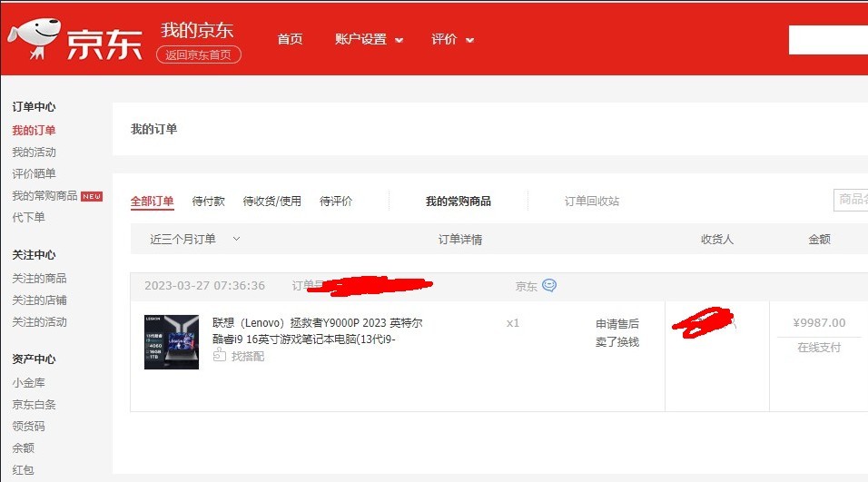Open 我的常购商品 sidebar link
868x482 pixels.
[x=44, y=196]
